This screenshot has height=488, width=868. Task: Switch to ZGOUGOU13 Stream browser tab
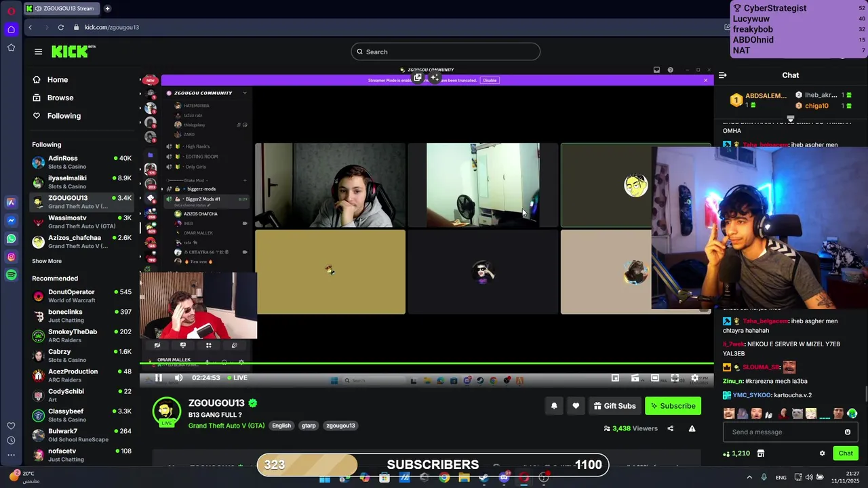[61, 8]
